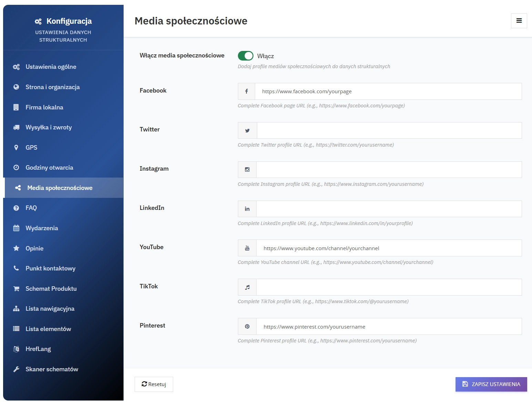Open the FAQ sidebar item
Viewport: 532px width, 405px height.
31,208
